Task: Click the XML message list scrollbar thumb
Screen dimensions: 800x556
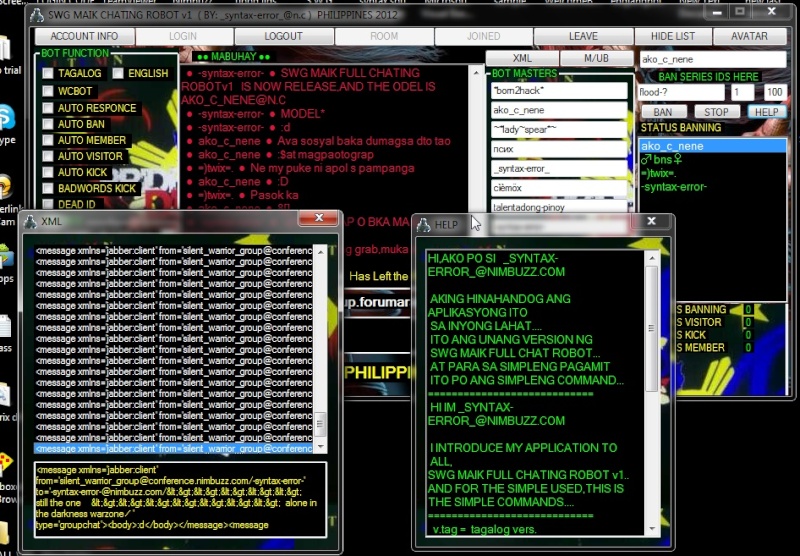Action: [x=320, y=424]
